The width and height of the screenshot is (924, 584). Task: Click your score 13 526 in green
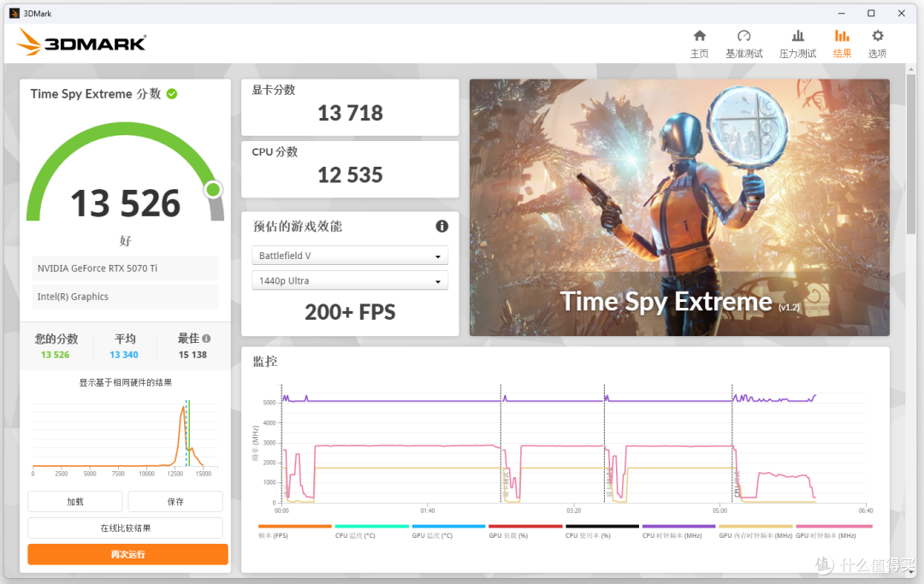55,354
